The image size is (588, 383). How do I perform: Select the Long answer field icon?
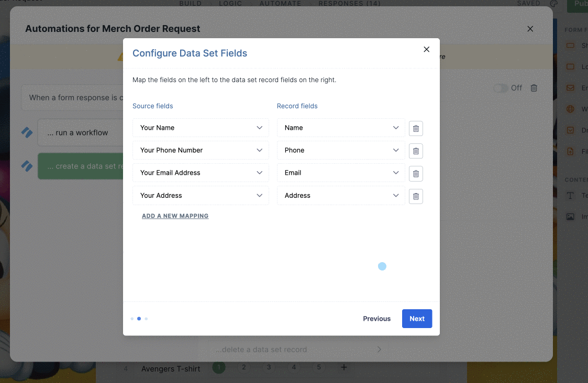point(571,66)
